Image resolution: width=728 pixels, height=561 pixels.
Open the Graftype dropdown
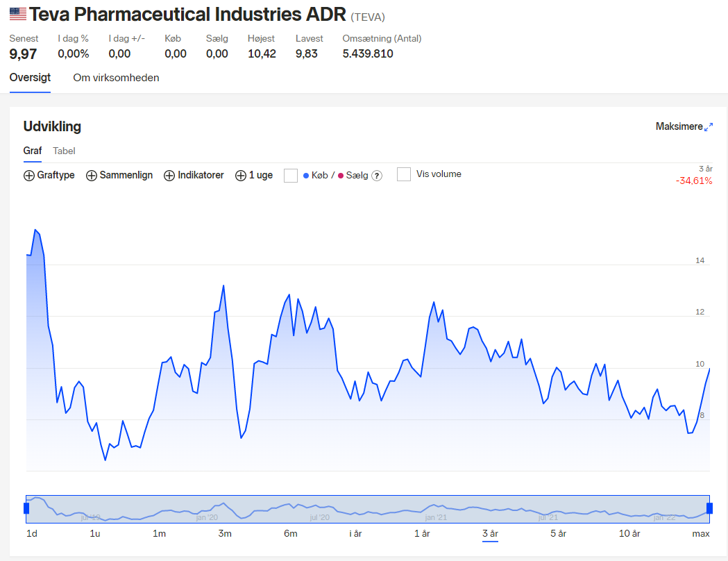(49, 175)
